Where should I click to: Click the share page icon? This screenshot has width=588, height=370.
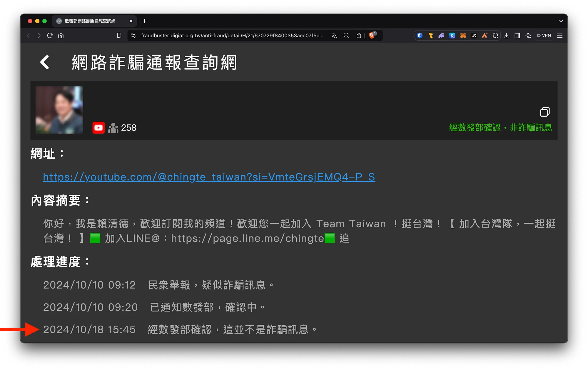coord(359,36)
